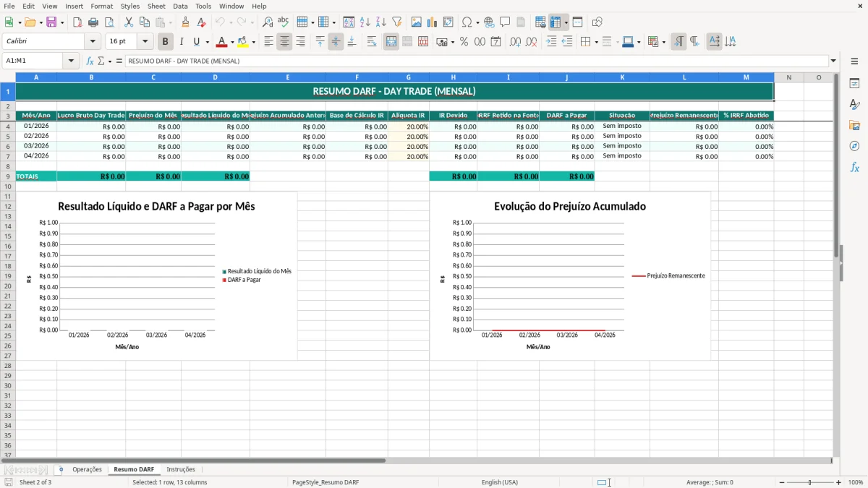Click English (USA) language in status bar
Viewport: 868px width, 488px height.
click(500, 482)
